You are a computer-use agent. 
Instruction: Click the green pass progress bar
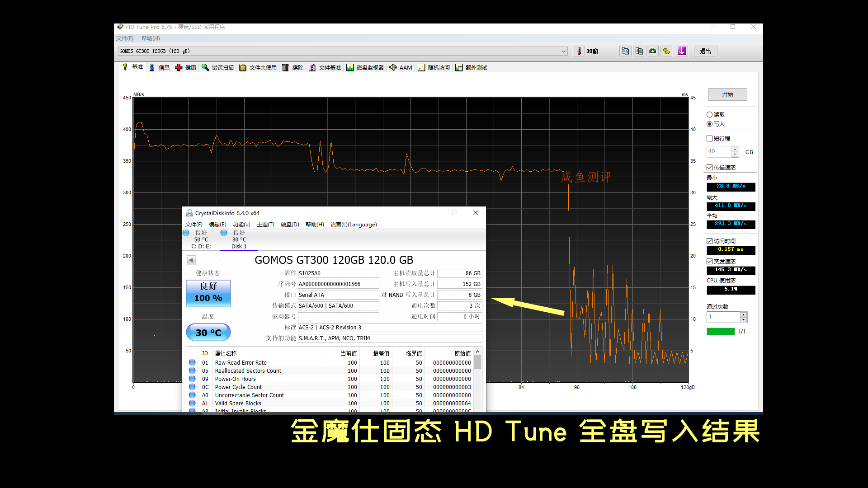(x=721, y=332)
